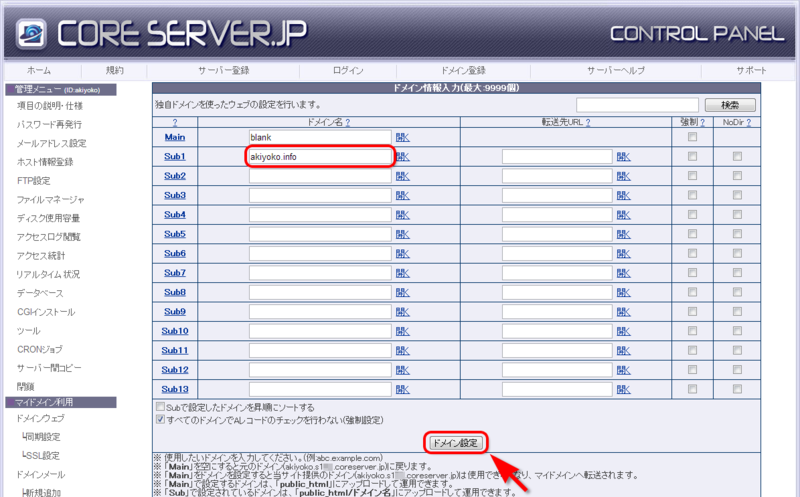
Task: Open サーバー間コピー in the sidebar
Action: click(x=49, y=368)
